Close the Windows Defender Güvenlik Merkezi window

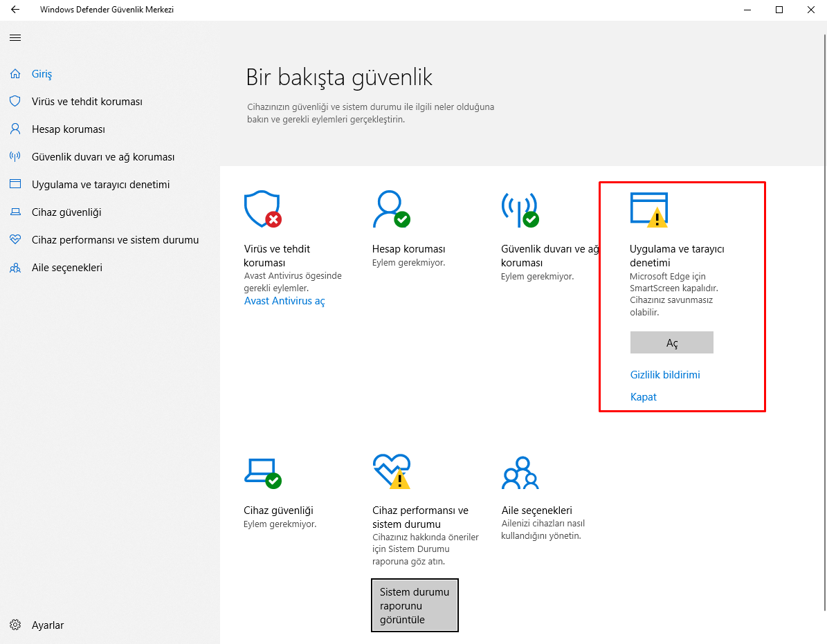(811, 10)
